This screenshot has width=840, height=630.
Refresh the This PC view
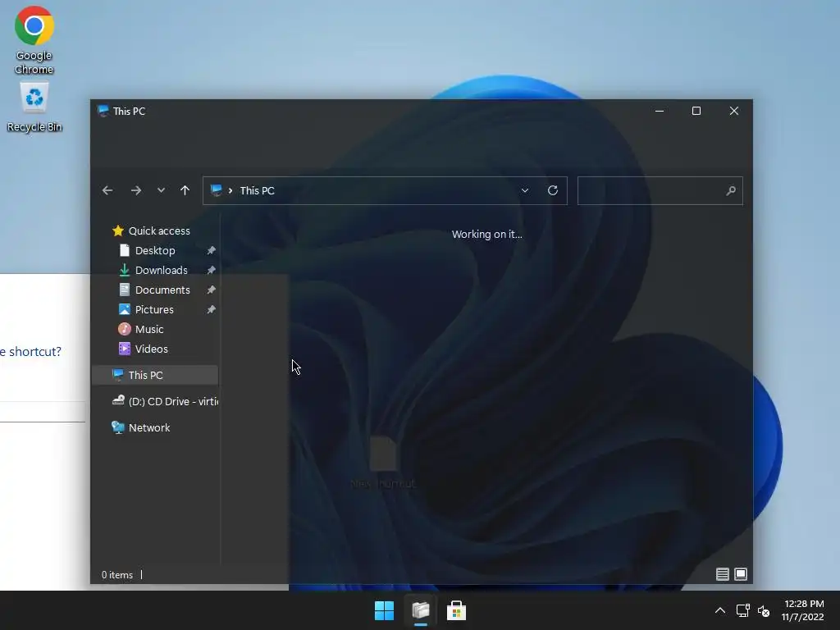(553, 190)
